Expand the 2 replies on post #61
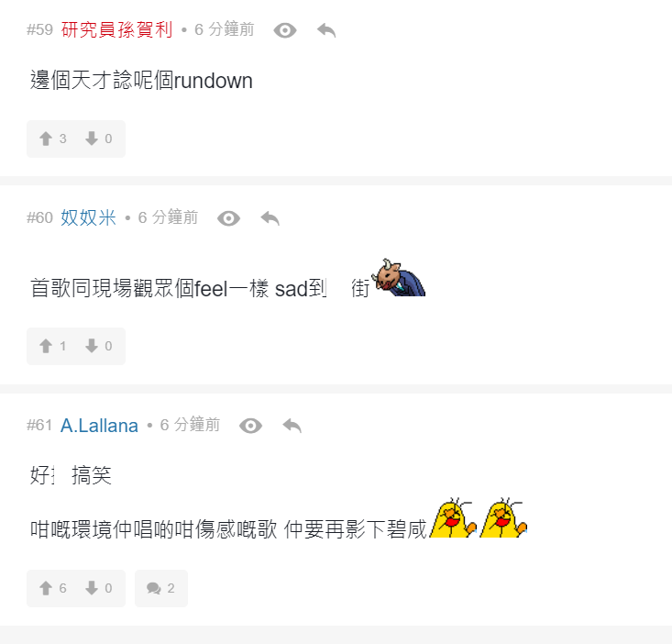 [161, 588]
